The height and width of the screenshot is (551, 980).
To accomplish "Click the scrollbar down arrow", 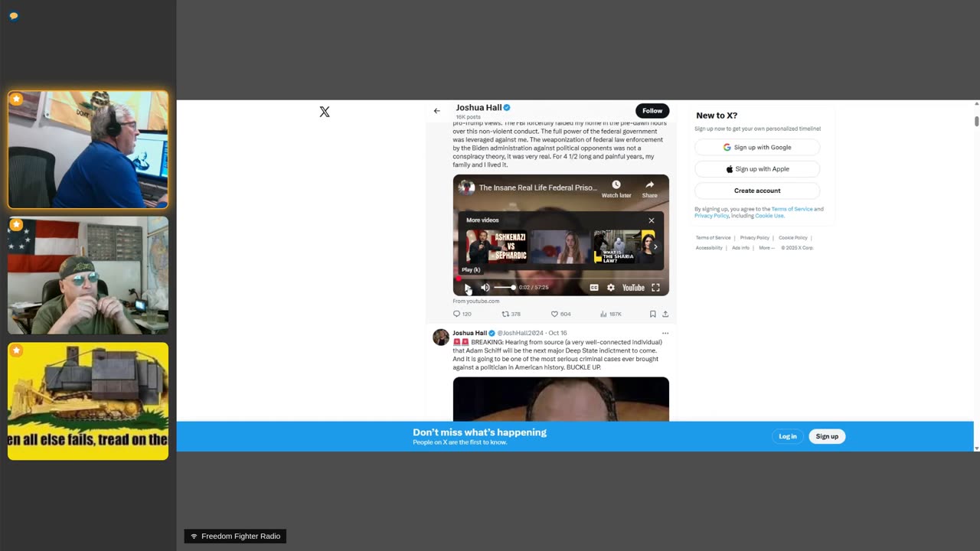I will pos(976,448).
